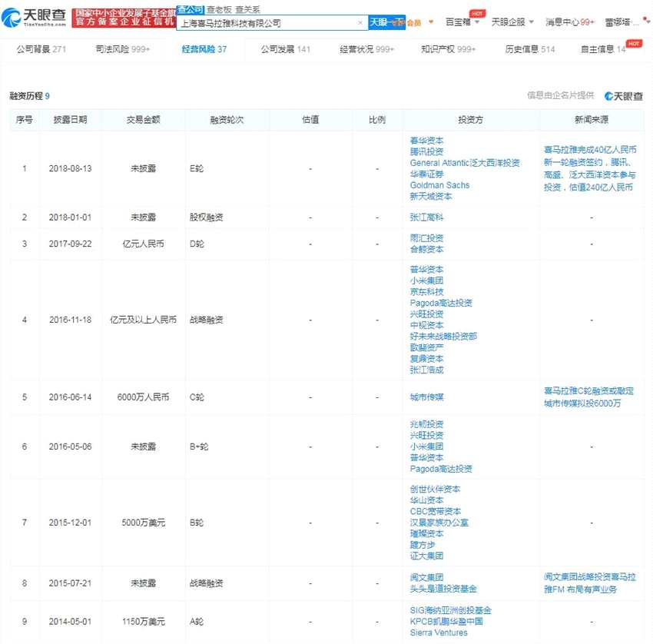The image size is (653, 644).
Task: Switch to the 自主信息 tab
Action: [x=602, y=49]
